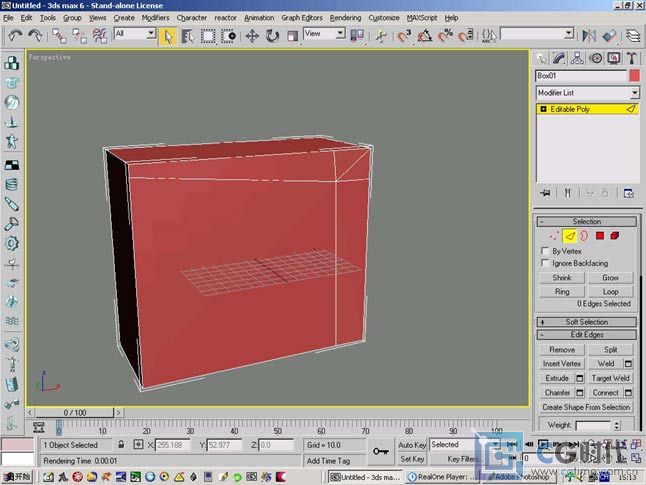Image resolution: width=646 pixels, height=485 pixels.
Task: Activate the Unlink Selection tool
Action: pyautogui.click(x=80, y=36)
